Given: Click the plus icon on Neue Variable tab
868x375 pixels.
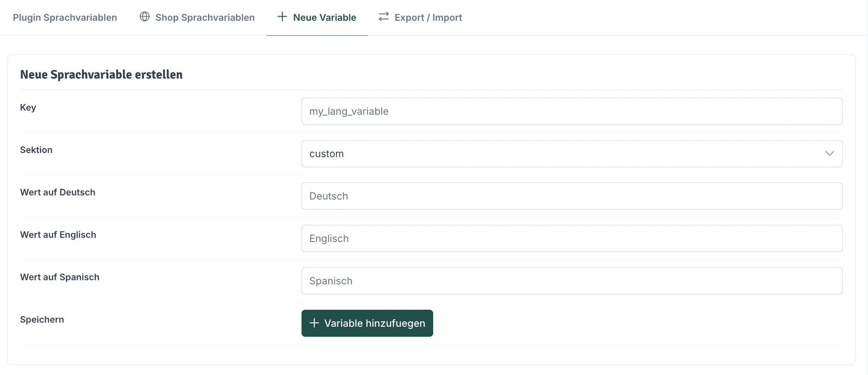Looking at the screenshot, I should coord(282,17).
